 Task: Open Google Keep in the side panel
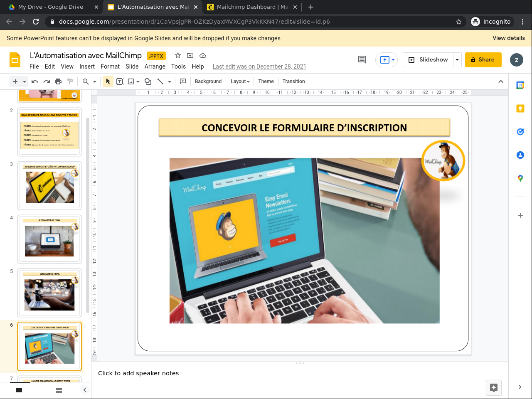[x=520, y=108]
